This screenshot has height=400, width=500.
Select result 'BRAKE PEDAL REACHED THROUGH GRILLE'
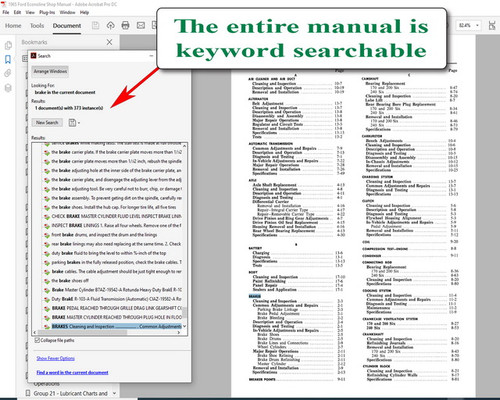click(x=116, y=308)
